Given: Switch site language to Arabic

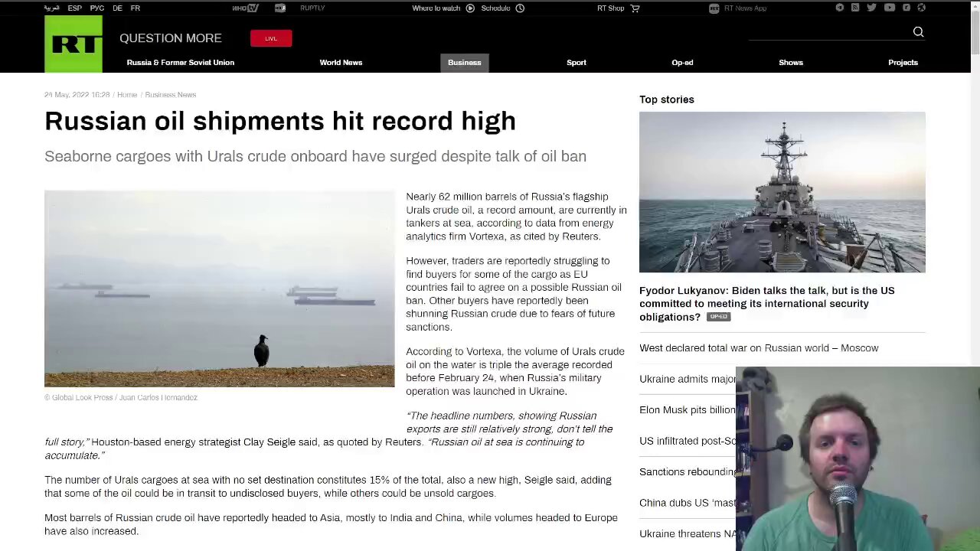Looking at the screenshot, I should tap(51, 8).
